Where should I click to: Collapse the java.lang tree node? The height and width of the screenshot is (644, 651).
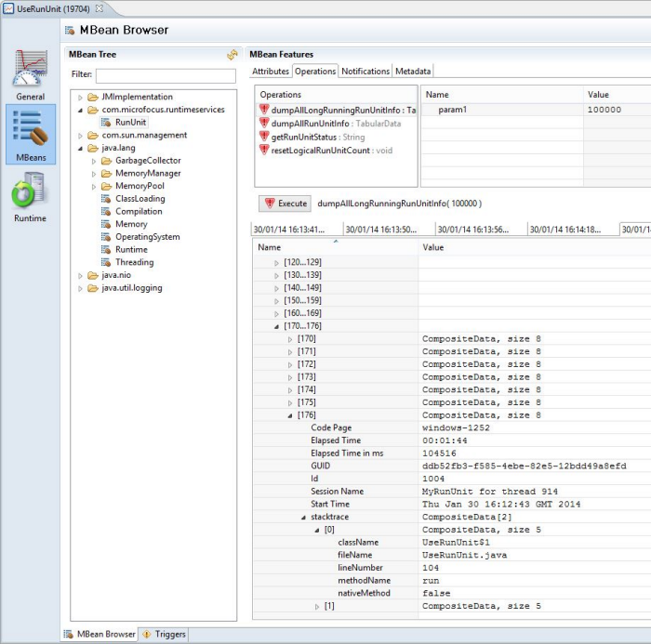pos(81,148)
